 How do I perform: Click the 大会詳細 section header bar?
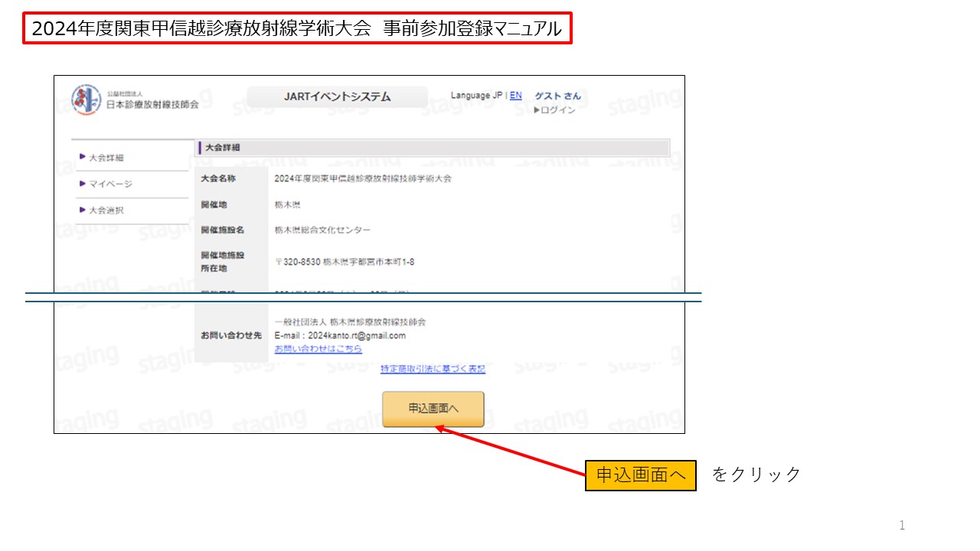click(x=433, y=148)
